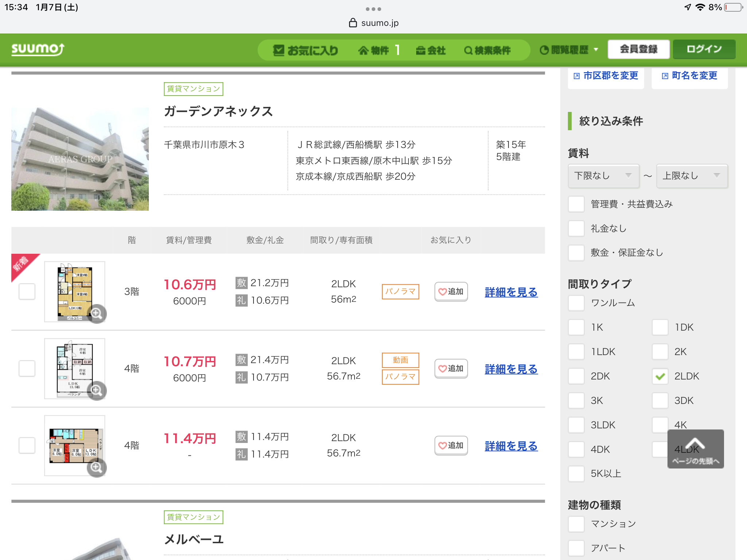Screen dimensions: 747x560
Task: Open ガーデンアネックス building photo
Action: pos(80,159)
